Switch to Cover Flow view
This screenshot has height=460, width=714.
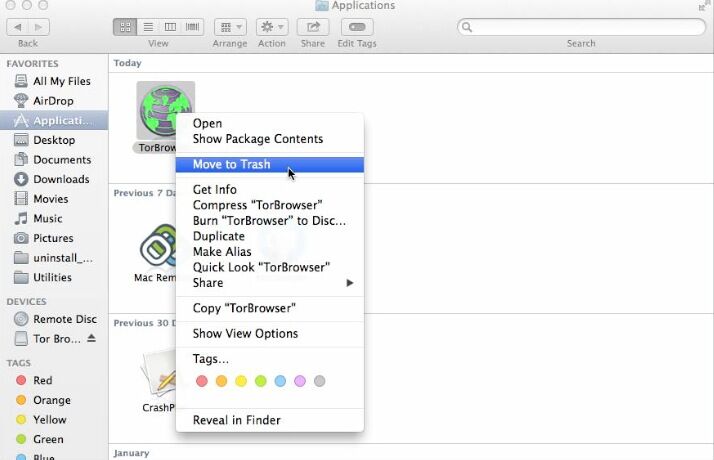193,27
